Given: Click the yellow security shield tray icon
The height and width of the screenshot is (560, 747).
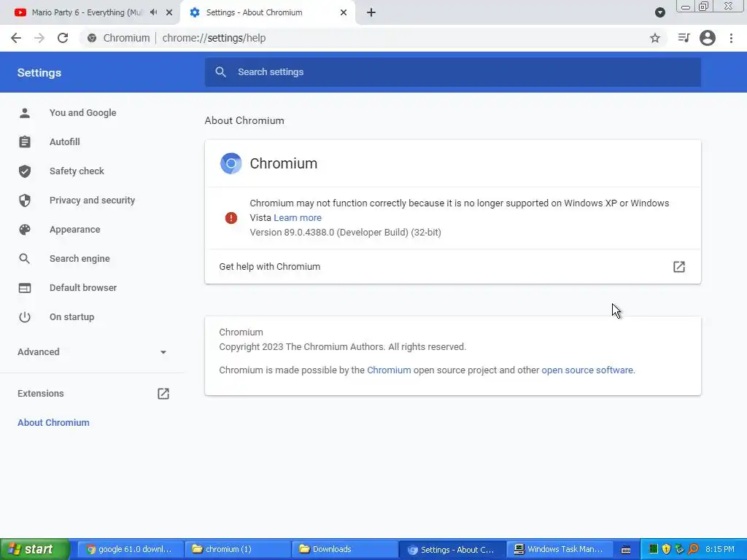Looking at the screenshot, I should pos(666,550).
